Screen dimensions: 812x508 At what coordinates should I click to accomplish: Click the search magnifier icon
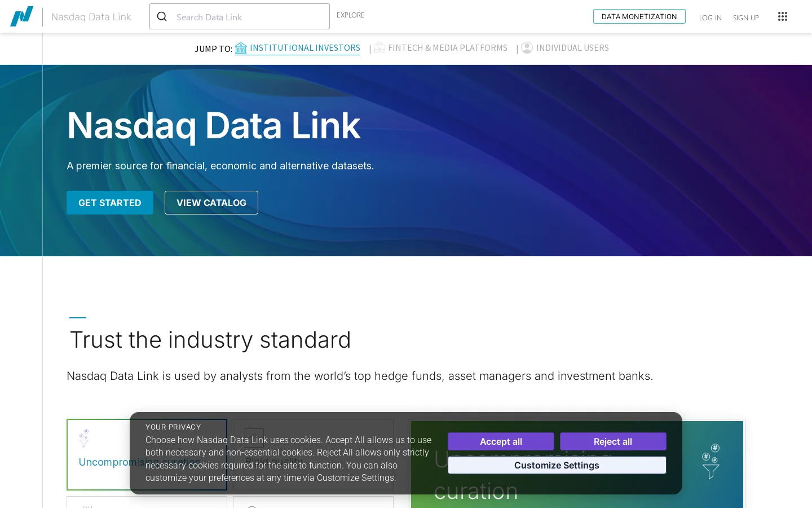click(162, 16)
